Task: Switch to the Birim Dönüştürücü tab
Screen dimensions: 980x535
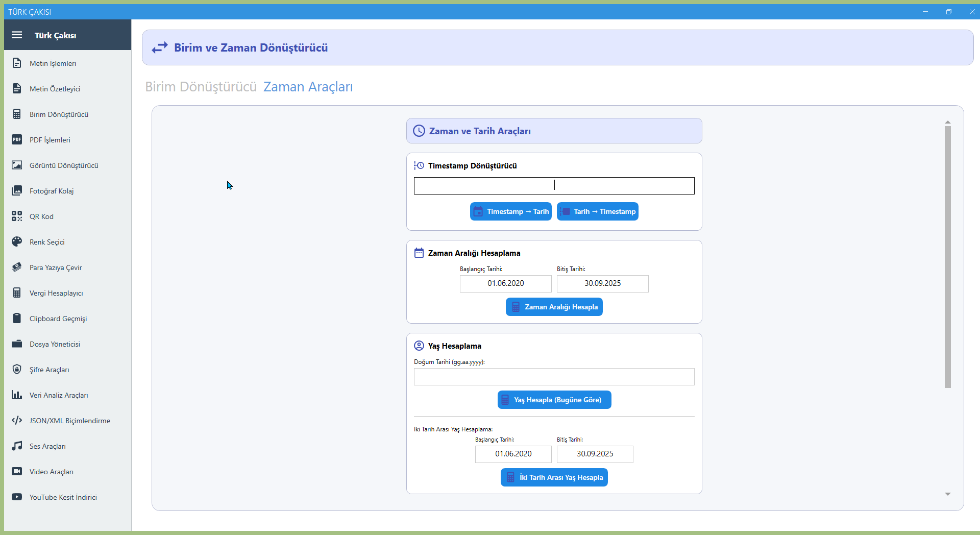Action: coord(201,87)
